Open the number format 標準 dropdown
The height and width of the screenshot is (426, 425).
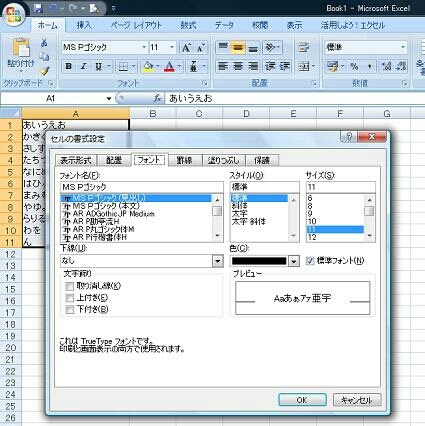tap(403, 48)
